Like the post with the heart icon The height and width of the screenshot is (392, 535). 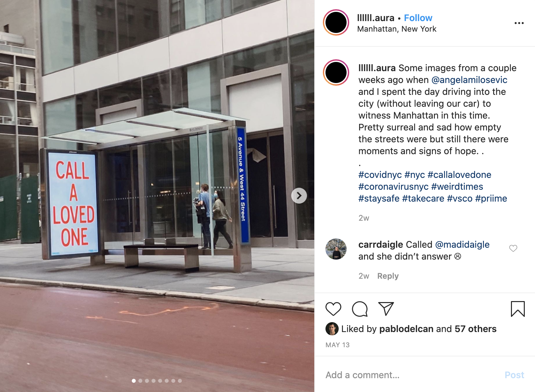pos(333,309)
